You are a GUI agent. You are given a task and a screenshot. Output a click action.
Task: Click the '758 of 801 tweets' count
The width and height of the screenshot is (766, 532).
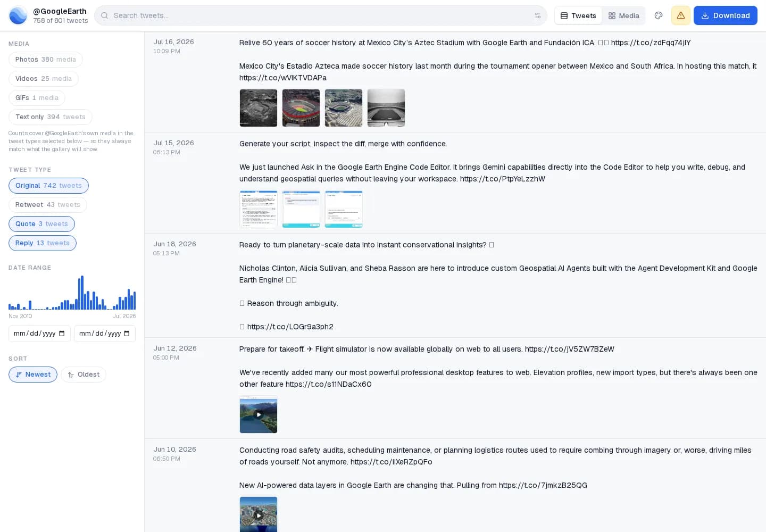(x=61, y=21)
